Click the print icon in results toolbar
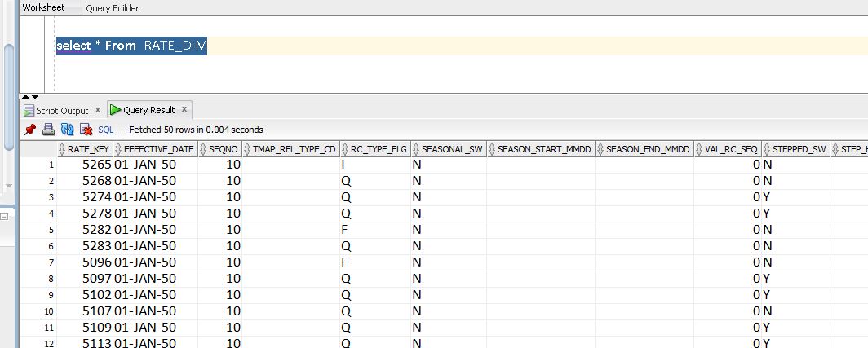 pyautogui.click(x=48, y=130)
